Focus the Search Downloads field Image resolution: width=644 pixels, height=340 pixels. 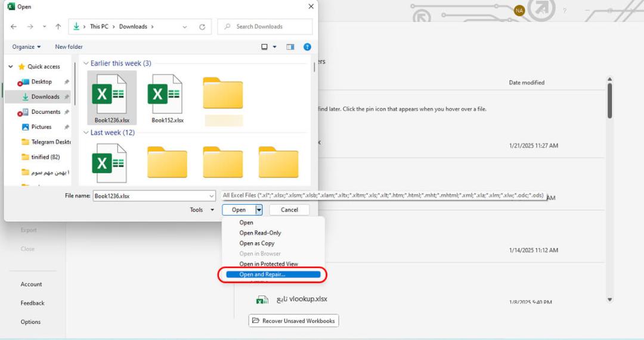click(x=265, y=27)
